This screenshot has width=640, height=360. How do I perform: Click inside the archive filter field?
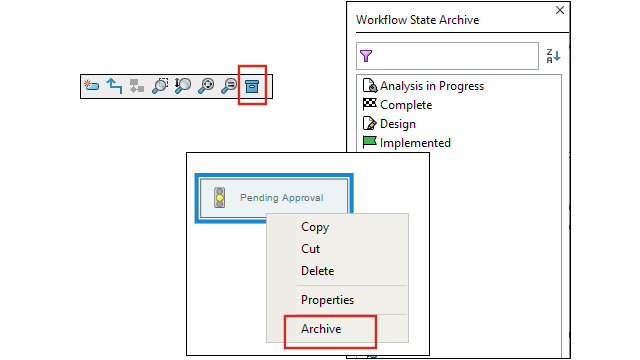coord(447,56)
